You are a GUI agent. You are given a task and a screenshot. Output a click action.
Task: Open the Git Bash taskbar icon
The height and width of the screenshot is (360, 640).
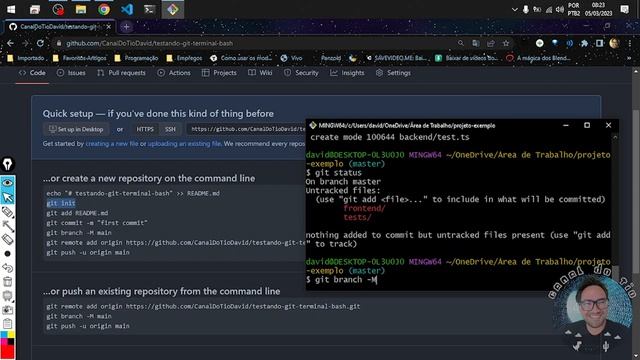[x=173, y=9]
